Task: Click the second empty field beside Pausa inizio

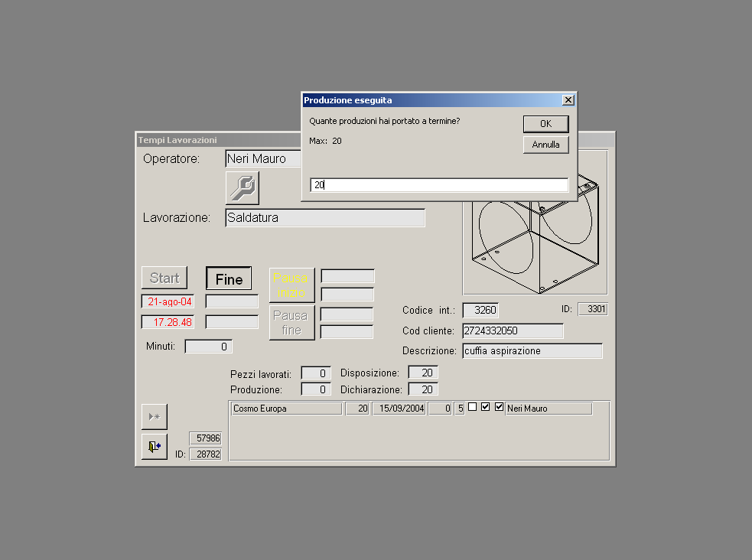Action: [347, 295]
